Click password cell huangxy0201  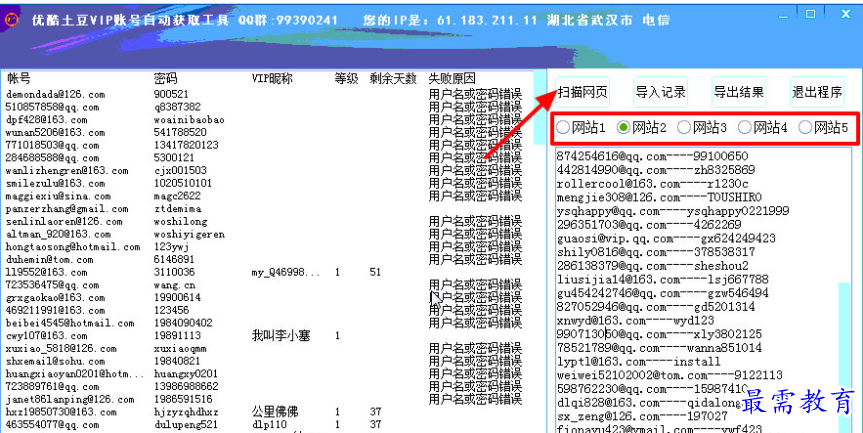tap(186, 374)
